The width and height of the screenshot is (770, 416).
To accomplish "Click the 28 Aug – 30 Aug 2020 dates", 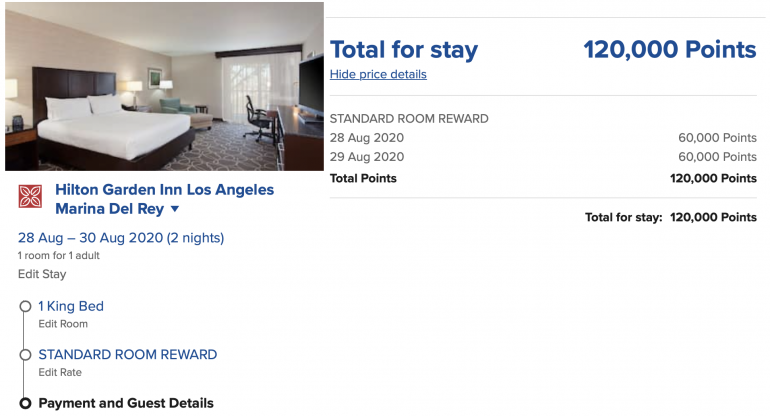I will coord(121,238).
